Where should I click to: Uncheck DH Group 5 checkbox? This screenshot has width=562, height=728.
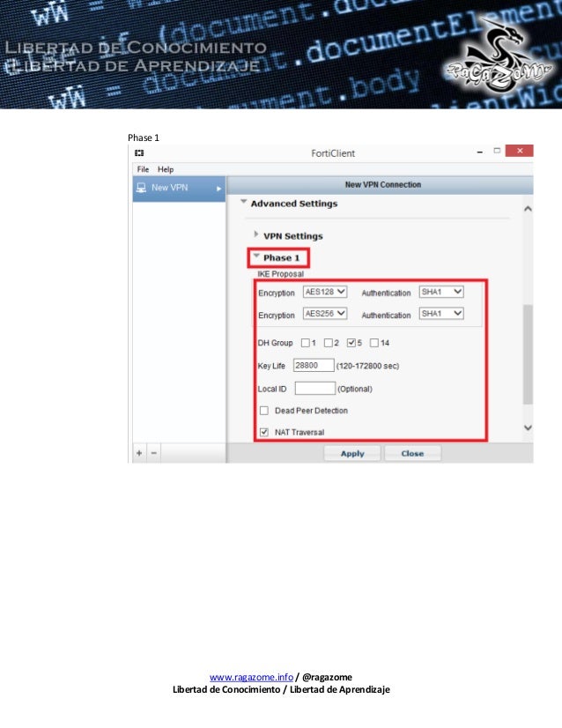(351, 343)
